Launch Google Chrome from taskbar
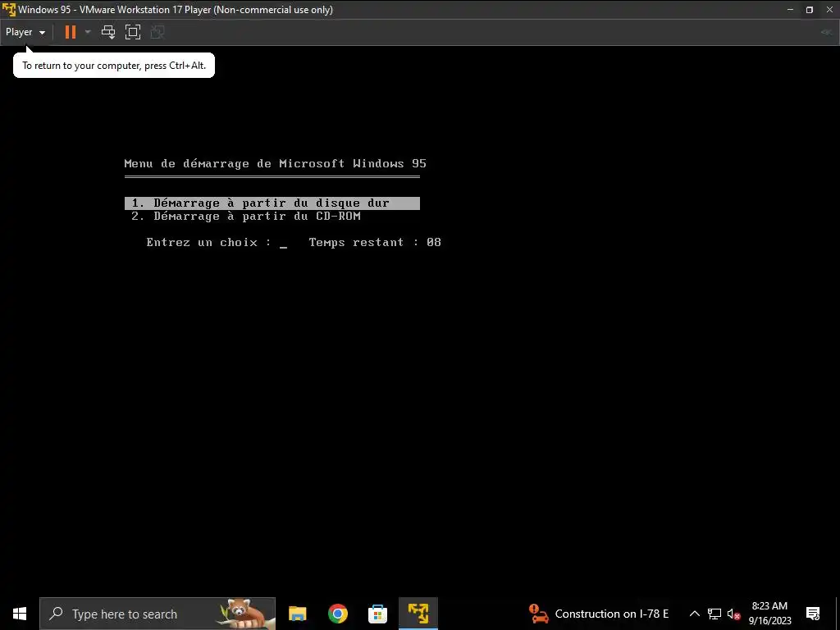This screenshot has width=840, height=630. 337,614
